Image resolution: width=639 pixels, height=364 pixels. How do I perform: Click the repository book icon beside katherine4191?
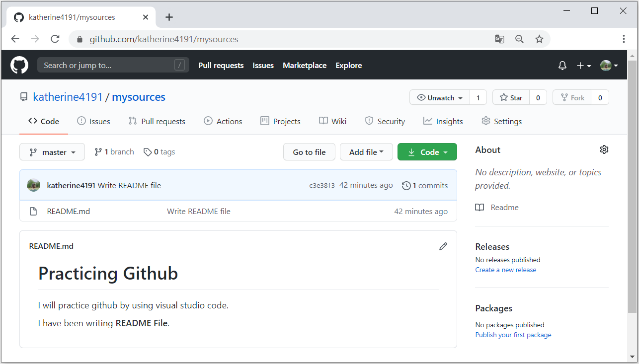(24, 97)
